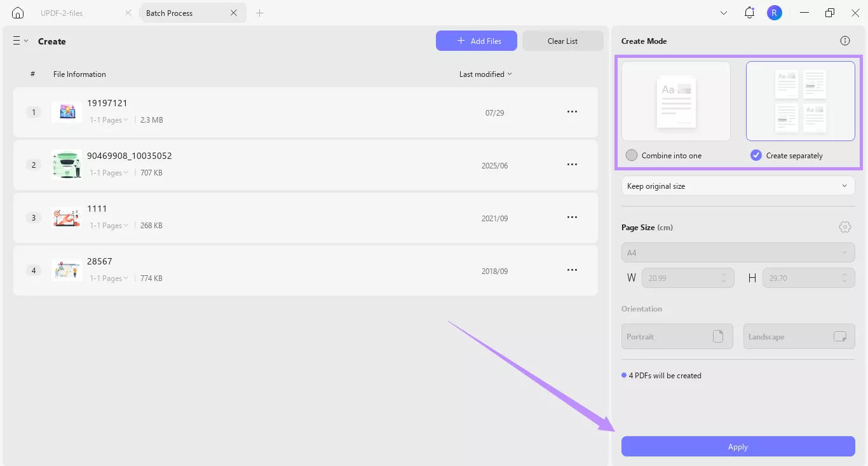Screen dimensions: 868x466
Task: Open the Keep original size dropdown
Action: (x=738, y=186)
